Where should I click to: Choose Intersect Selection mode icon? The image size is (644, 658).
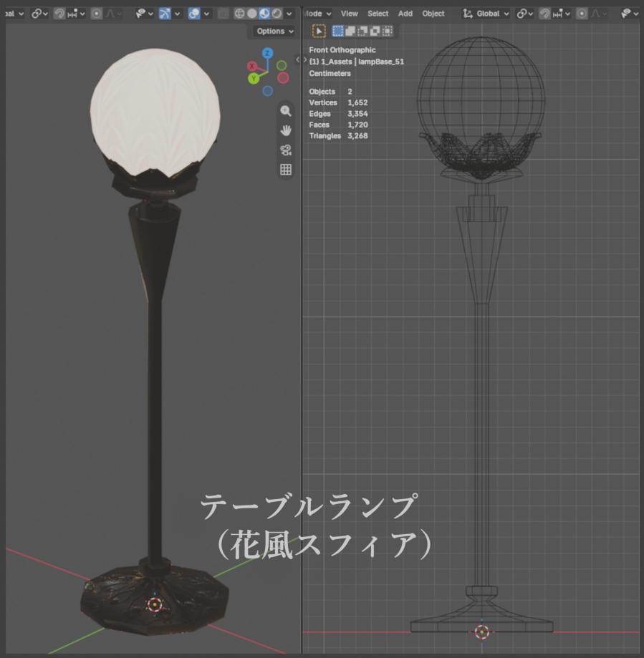387,31
